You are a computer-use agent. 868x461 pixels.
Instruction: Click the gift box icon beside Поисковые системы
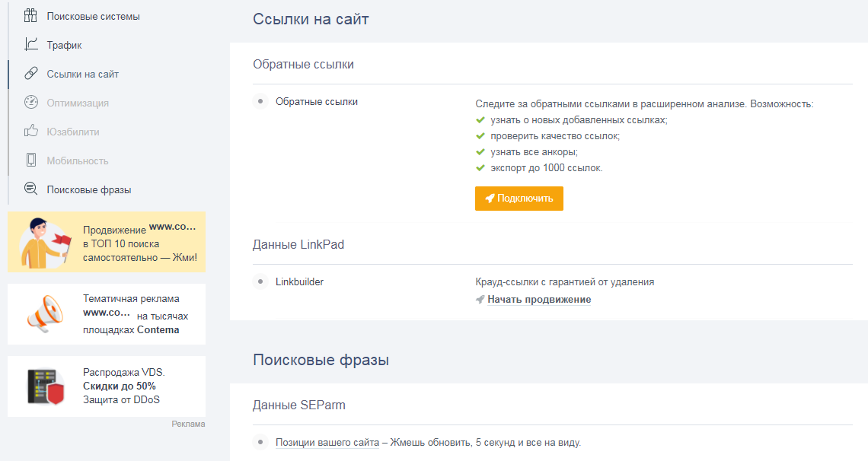(x=30, y=16)
